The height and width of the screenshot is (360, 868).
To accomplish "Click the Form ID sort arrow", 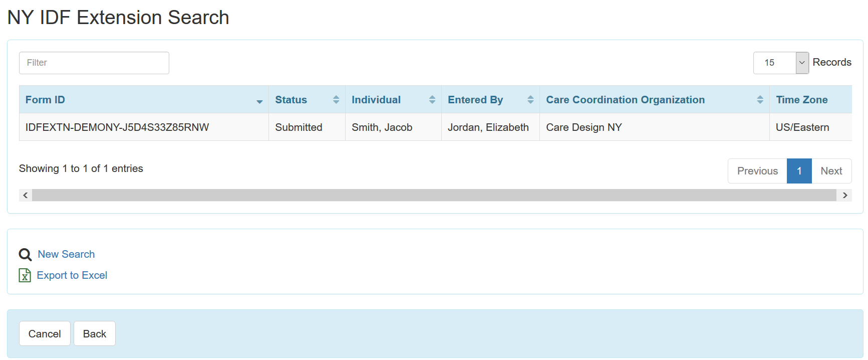I will coord(259,101).
